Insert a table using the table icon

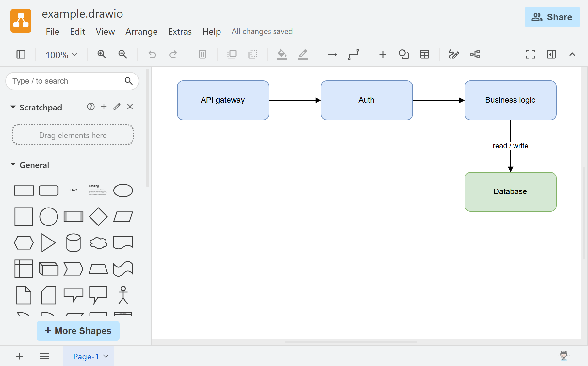pyautogui.click(x=425, y=54)
